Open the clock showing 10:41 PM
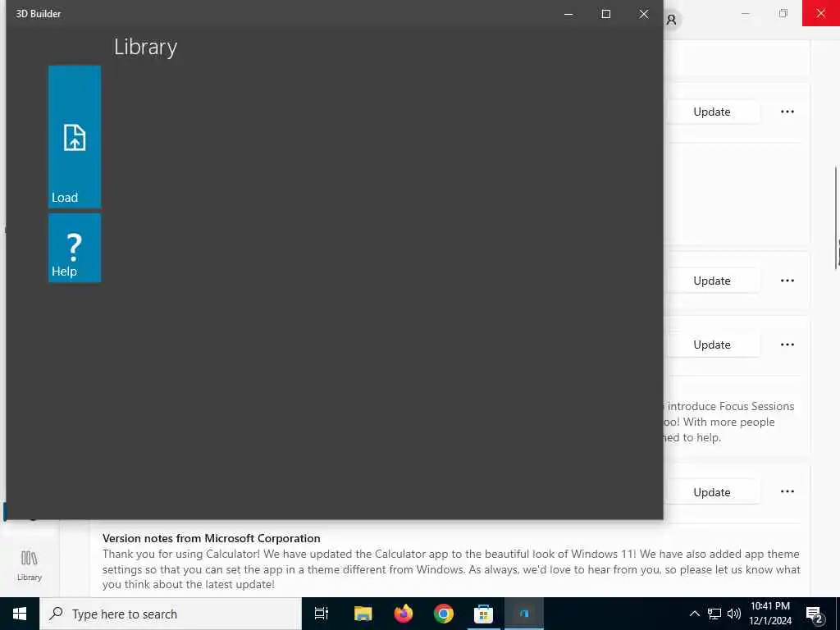This screenshot has height=630, width=840. 770,614
